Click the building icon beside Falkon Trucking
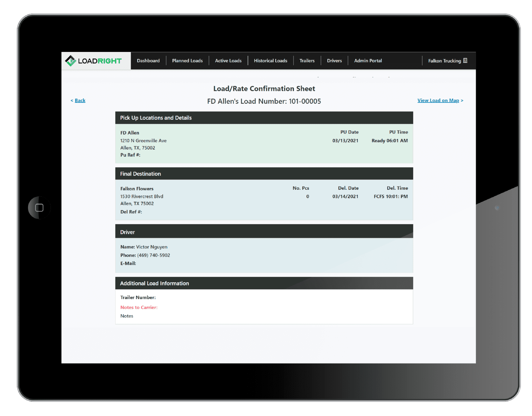Screen dimensions: 532x416 pyautogui.click(x=465, y=61)
